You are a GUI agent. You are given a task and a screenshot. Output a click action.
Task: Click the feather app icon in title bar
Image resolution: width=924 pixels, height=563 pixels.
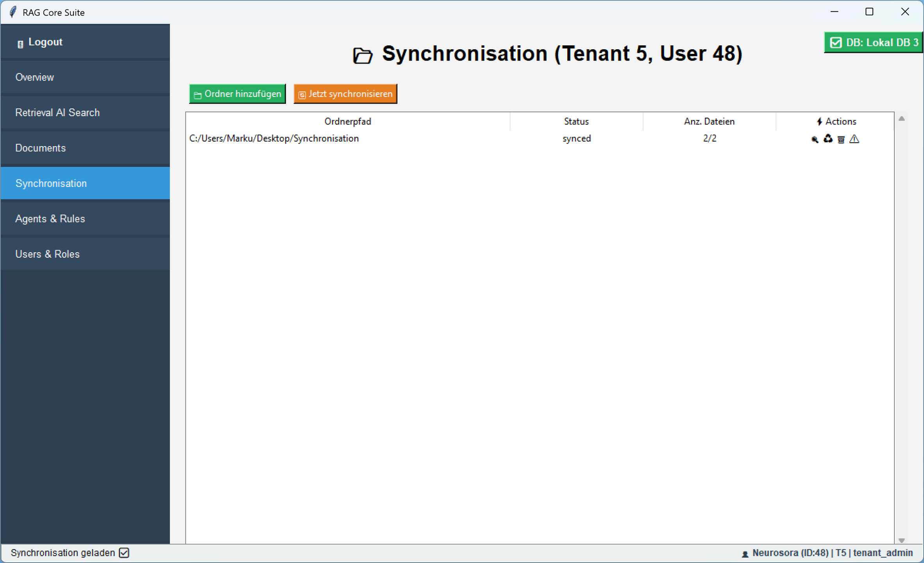13,12
